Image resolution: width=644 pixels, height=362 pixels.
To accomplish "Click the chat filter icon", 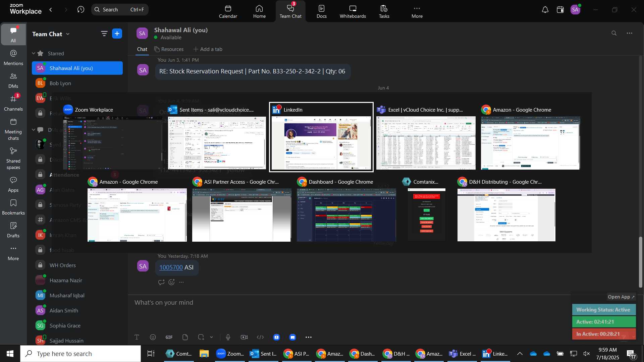I will (x=104, y=34).
